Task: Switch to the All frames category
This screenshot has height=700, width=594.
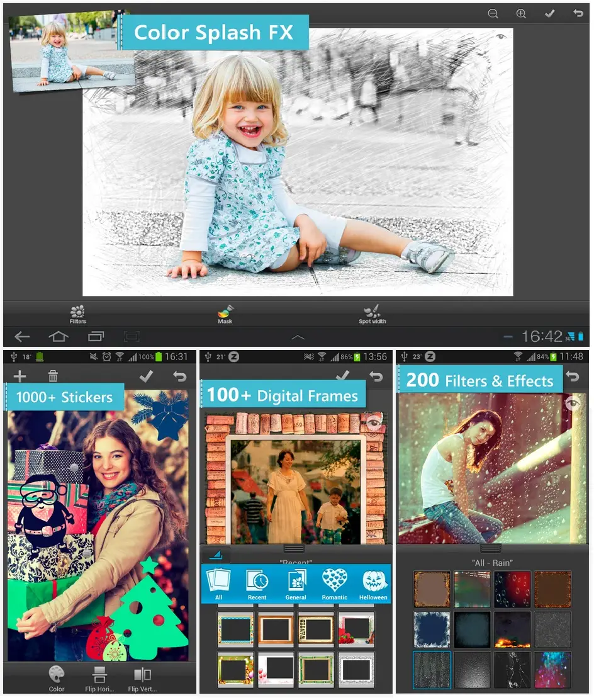Action: click(x=219, y=584)
